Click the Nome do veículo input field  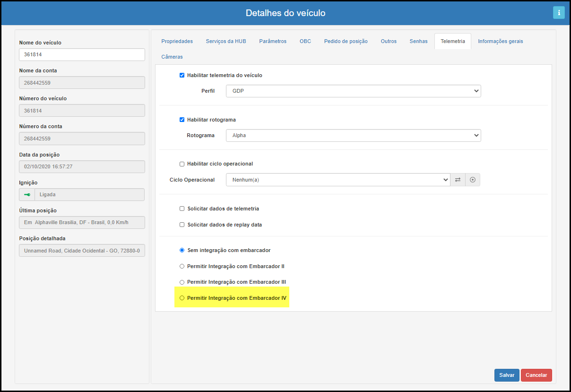82,54
